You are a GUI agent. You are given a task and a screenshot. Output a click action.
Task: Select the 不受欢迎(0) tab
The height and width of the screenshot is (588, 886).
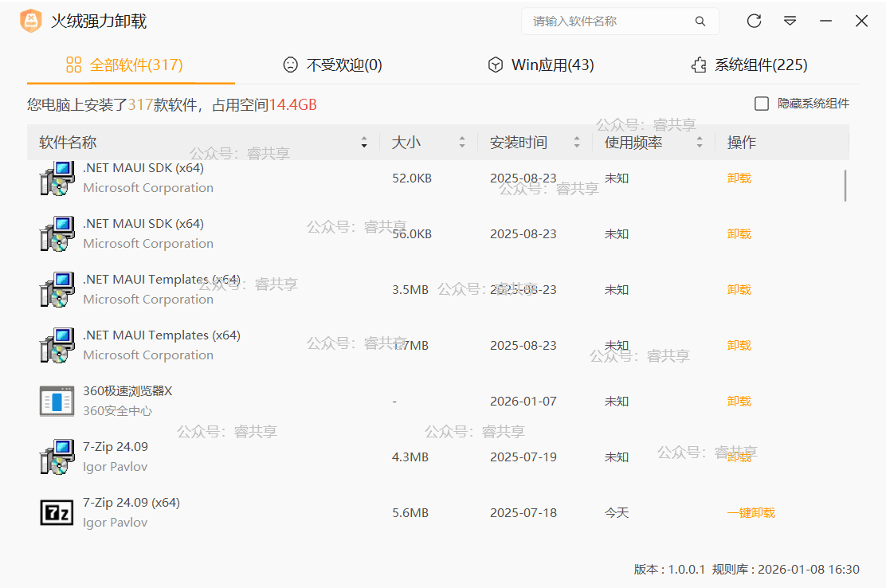tap(332, 65)
